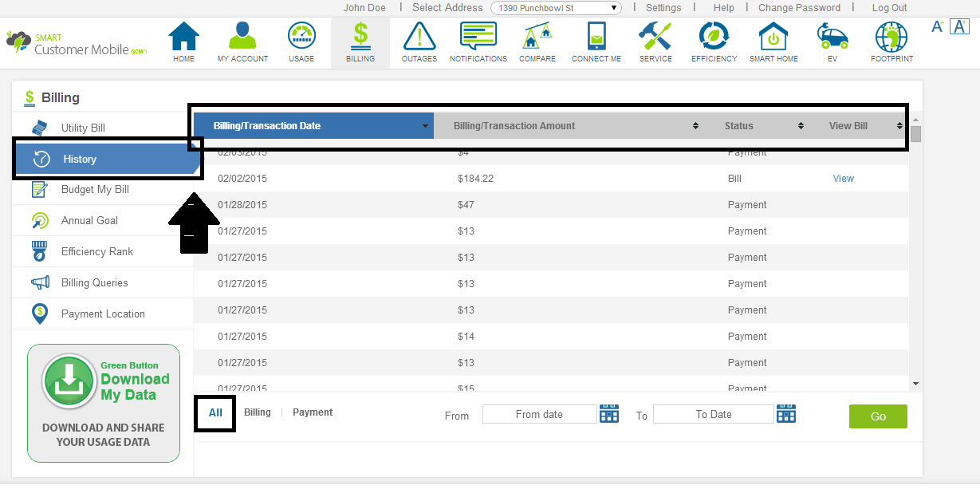Select the Smart Home icon
980x489 pixels.
click(773, 37)
